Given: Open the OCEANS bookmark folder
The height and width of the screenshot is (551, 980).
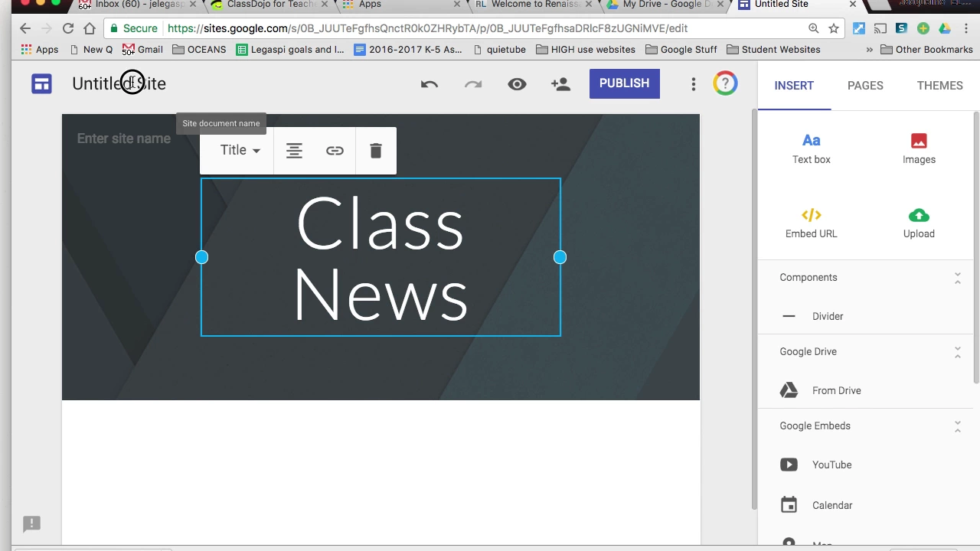Looking at the screenshot, I should point(199,50).
